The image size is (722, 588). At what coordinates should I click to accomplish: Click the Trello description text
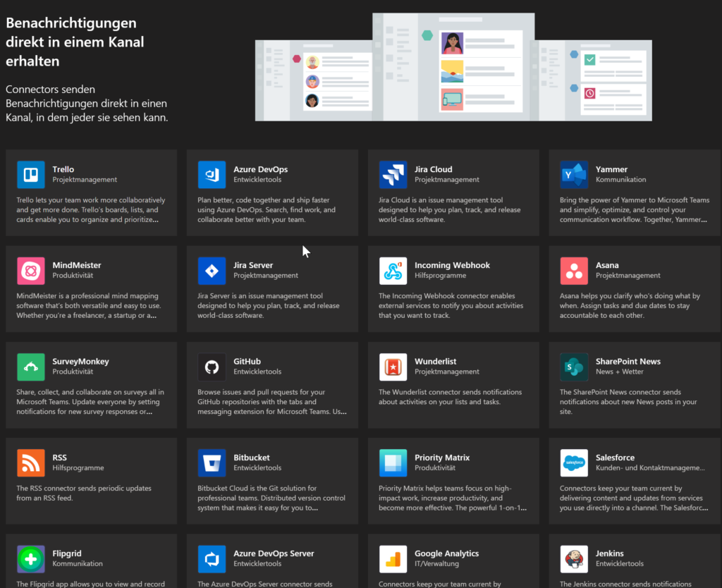click(90, 210)
